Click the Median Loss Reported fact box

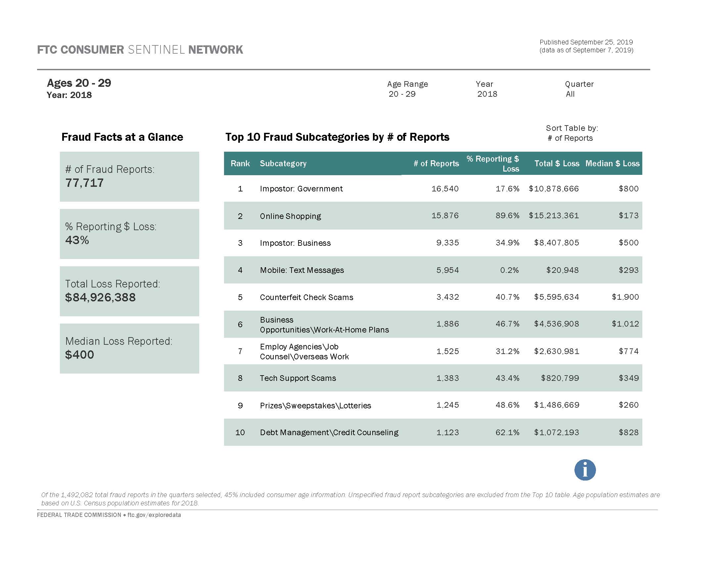tap(129, 348)
